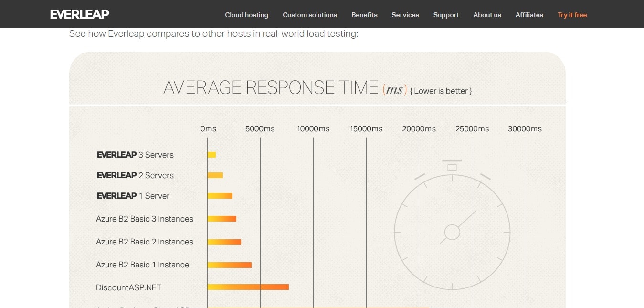
Task: Open the Support menu item
Action: pyautogui.click(x=446, y=15)
